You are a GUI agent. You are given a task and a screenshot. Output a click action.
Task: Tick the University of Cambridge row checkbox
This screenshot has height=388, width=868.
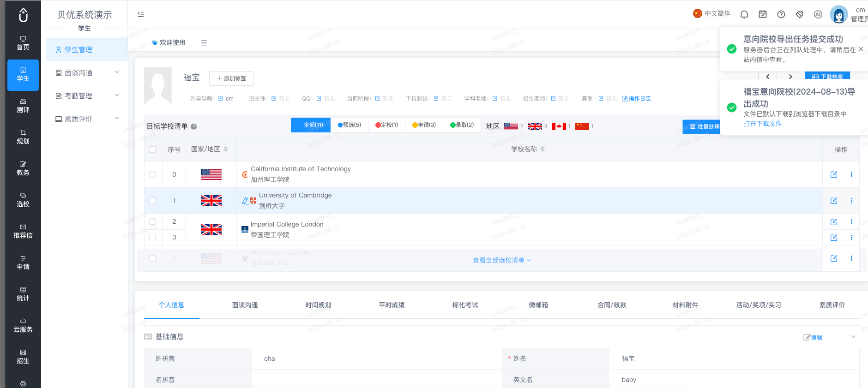(x=152, y=201)
